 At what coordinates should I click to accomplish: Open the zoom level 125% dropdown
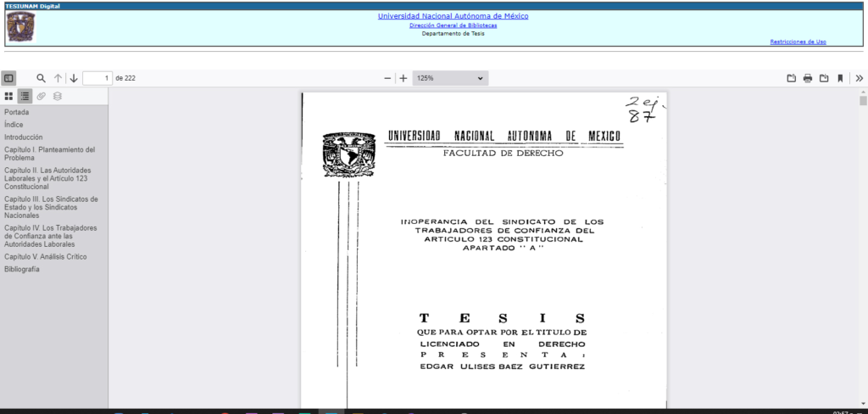pos(449,78)
